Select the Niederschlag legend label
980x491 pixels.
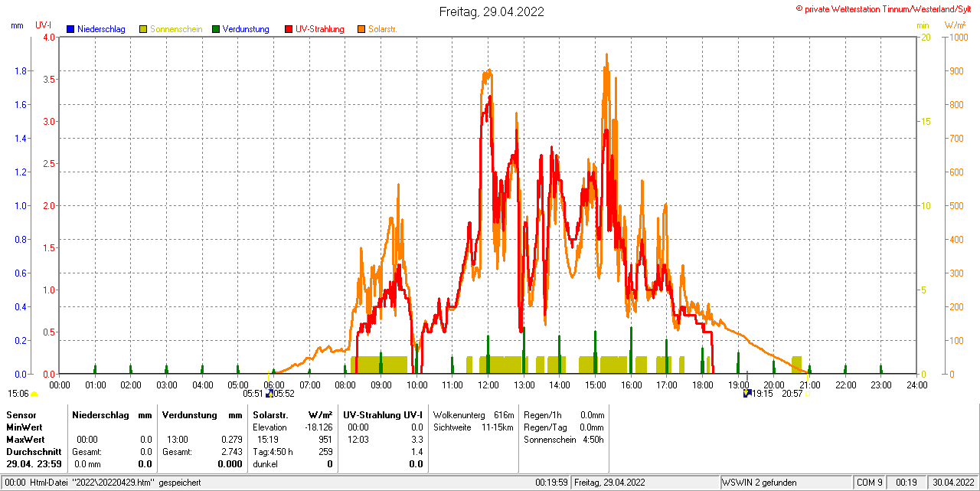click(101, 29)
